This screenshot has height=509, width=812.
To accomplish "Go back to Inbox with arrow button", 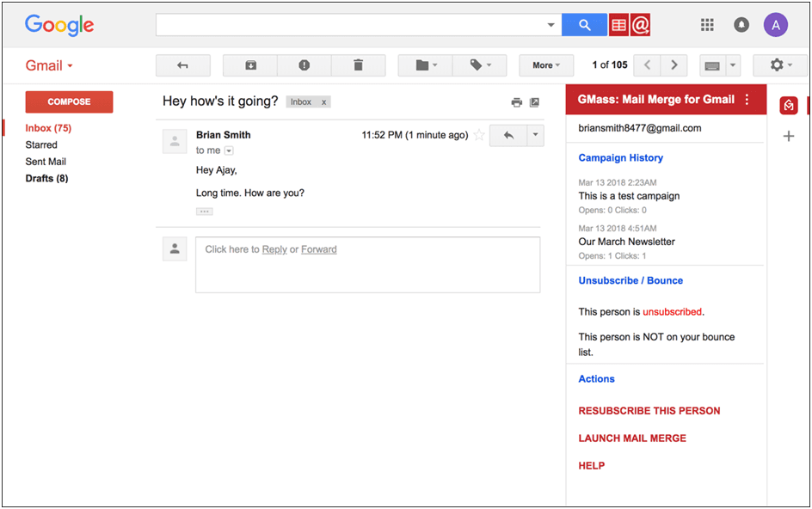I will coord(183,65).
